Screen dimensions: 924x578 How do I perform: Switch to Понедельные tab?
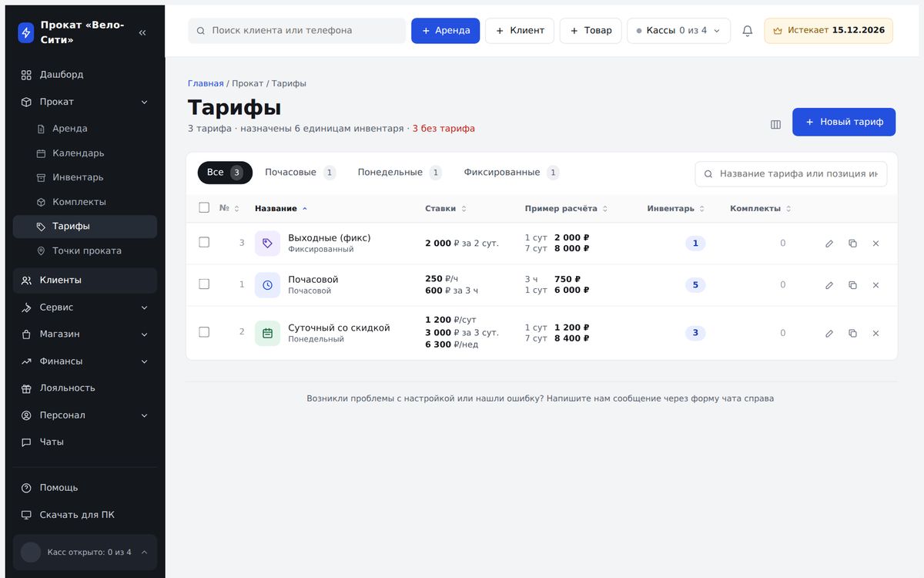[x=400, y=173]
